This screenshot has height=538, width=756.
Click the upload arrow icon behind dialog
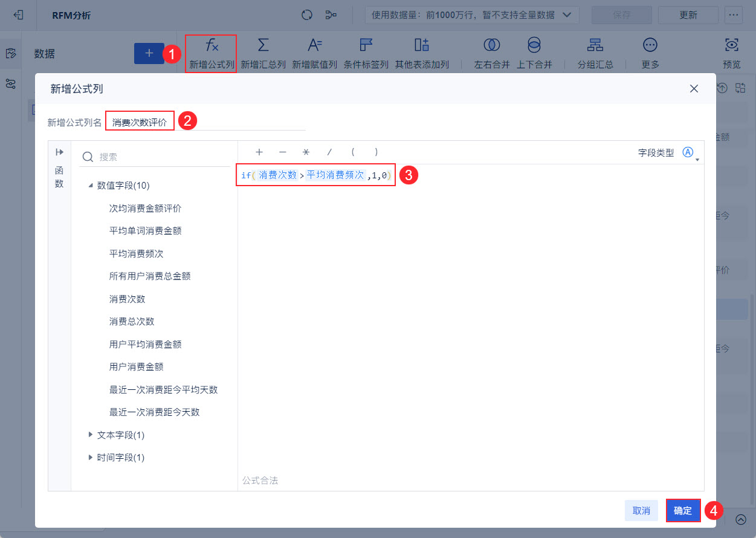722,88
